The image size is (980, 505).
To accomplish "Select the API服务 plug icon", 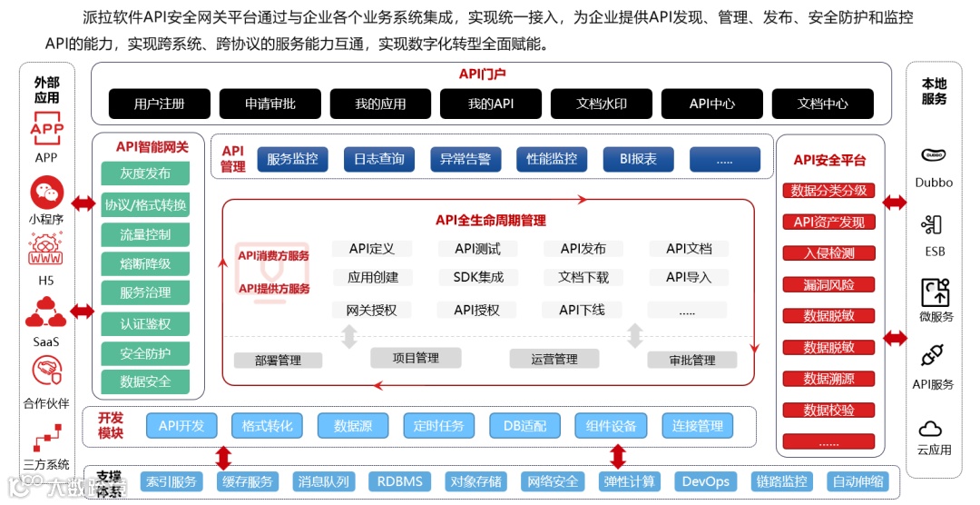I will [x=933, y=356].
